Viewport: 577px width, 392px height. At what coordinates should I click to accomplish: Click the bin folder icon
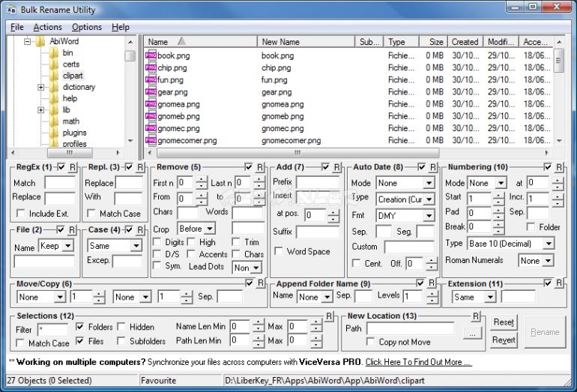click(54, 52)
